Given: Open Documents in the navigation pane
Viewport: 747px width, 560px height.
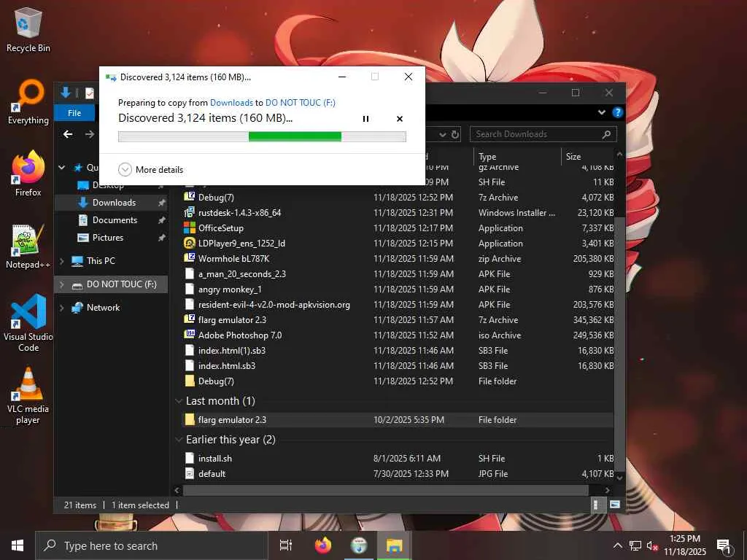Looking at the screenshot, I should point(112,220).
